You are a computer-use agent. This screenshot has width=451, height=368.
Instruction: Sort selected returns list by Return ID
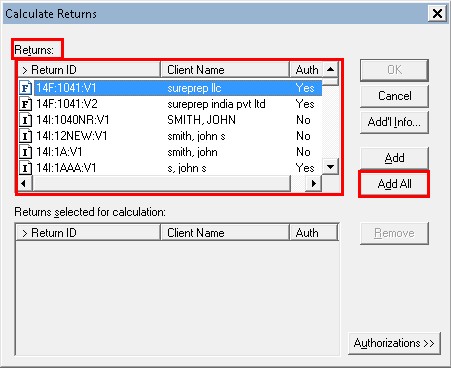(88, 232)
